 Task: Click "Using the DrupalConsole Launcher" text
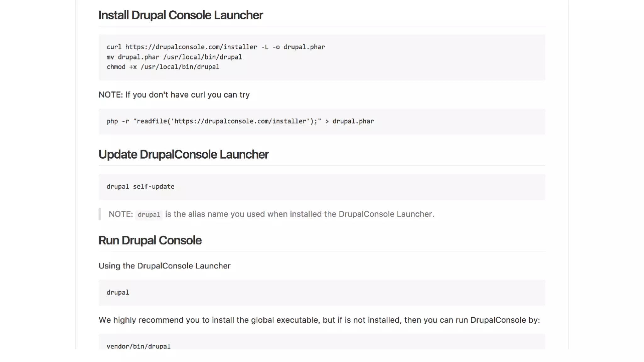164,266
